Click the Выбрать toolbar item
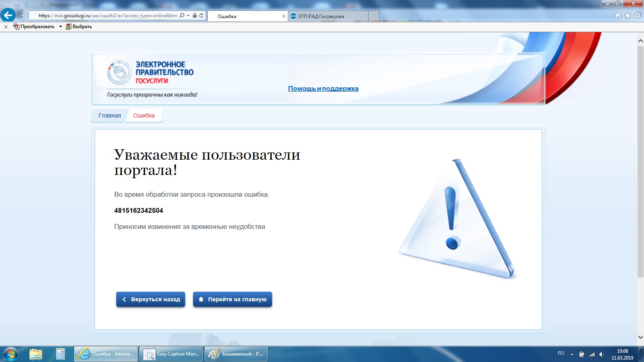 point(79,27)
